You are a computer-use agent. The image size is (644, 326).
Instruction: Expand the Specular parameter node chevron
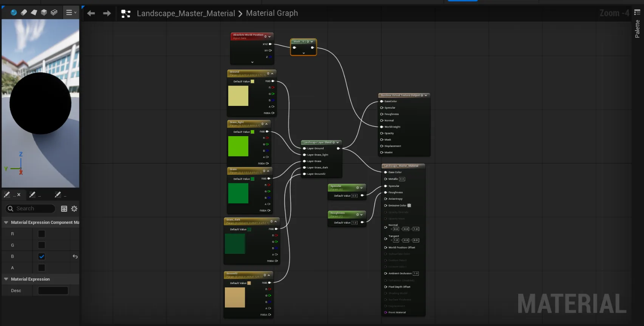pyautogui.click(x=362, y=188)
